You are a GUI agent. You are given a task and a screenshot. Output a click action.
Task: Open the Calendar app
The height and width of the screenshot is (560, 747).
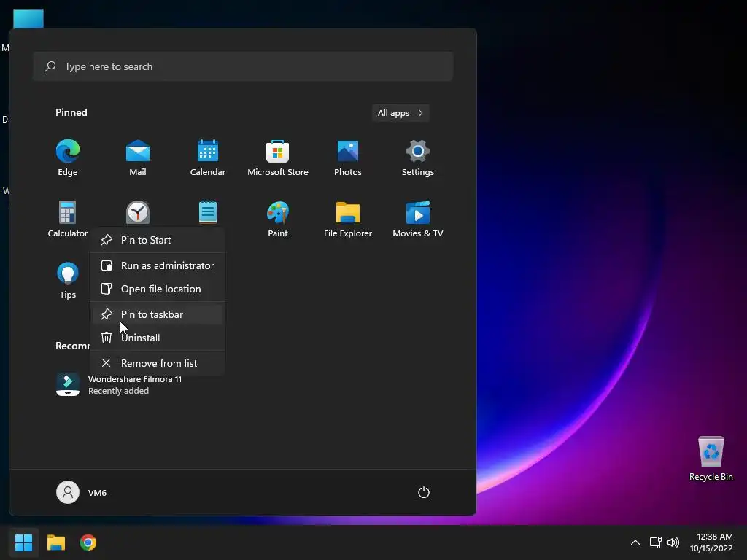(x=208, y=158)
